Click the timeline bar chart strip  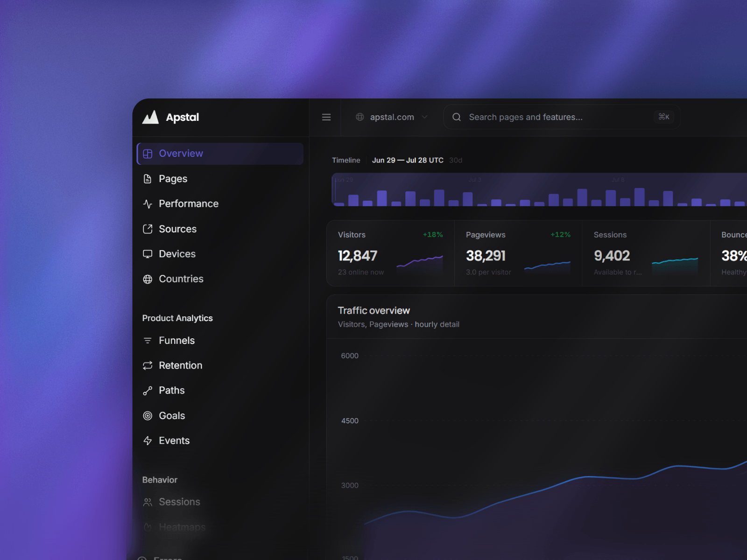click(539, 190)
